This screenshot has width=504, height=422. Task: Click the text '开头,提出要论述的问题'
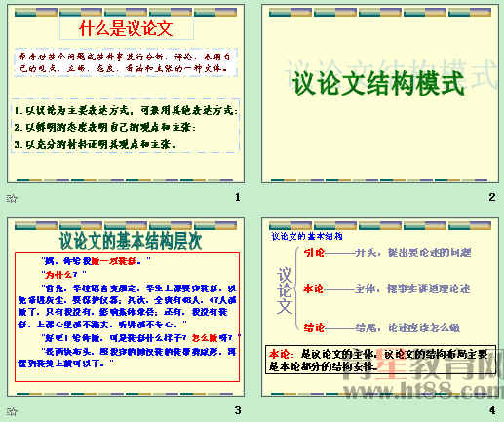tap(413, 252)
